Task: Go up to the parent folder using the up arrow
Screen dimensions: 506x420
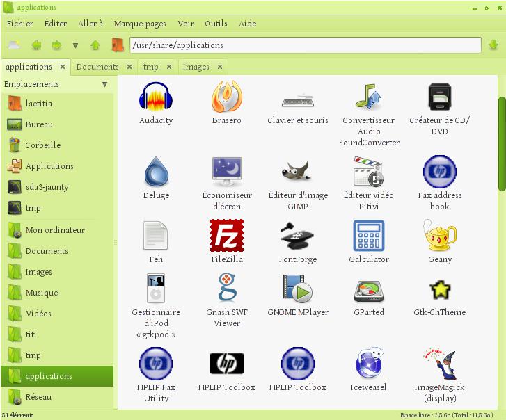Action: point(95,45)
